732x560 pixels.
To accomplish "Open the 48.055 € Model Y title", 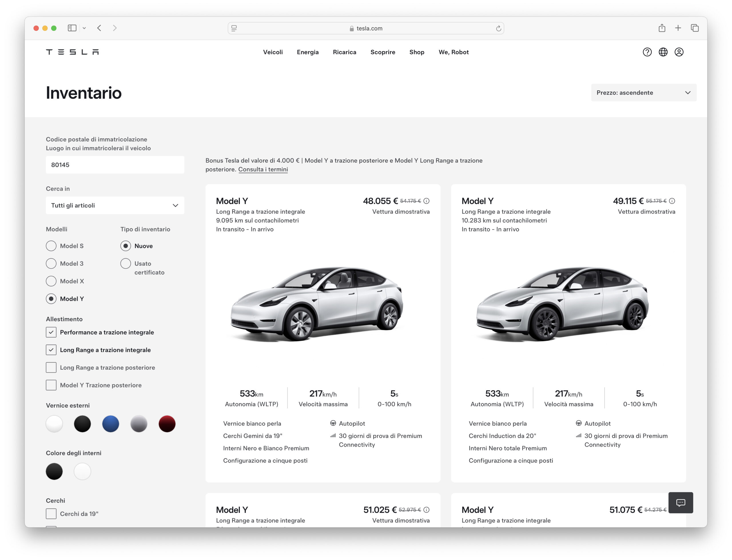I will (x=232, y=201).
